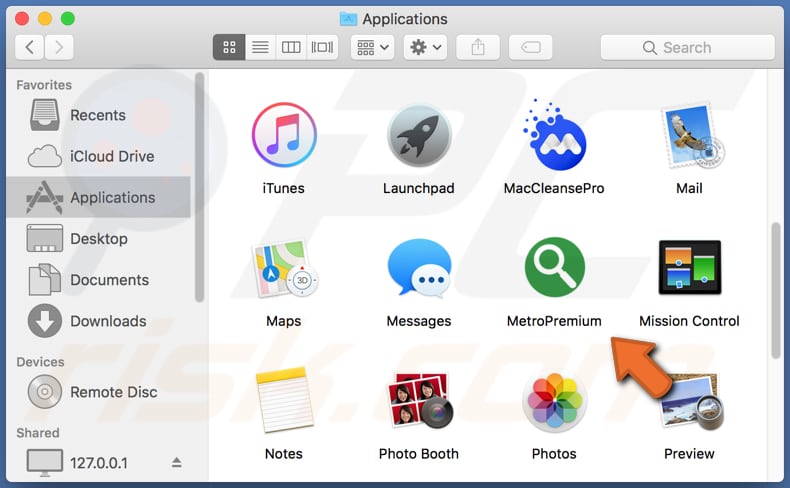Go forward with the right chevron button
790x488 pixels.
point(59,47)
